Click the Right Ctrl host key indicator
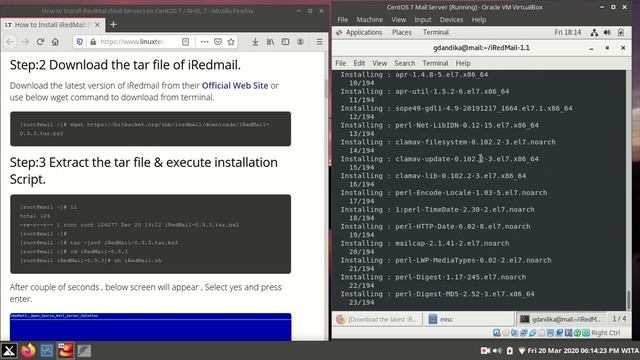Viewport: 640px width, 360px height. [x=605, y=333]
